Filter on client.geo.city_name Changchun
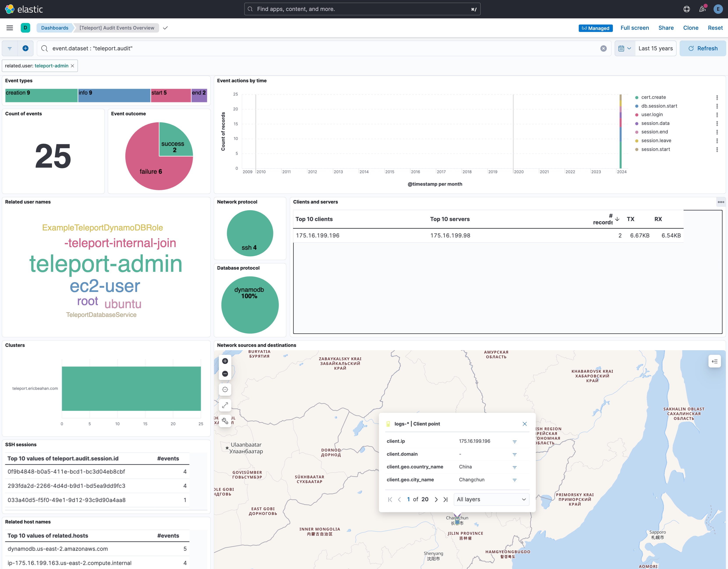Viewport: 728px width, 569px height. pos(514,480)
